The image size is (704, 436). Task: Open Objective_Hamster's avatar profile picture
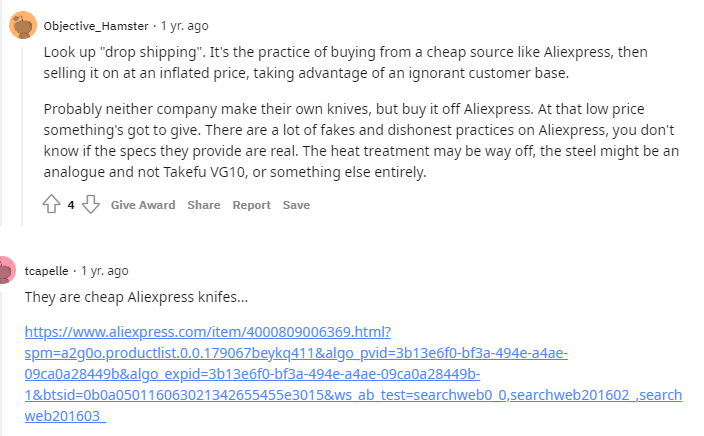[23, 25]
